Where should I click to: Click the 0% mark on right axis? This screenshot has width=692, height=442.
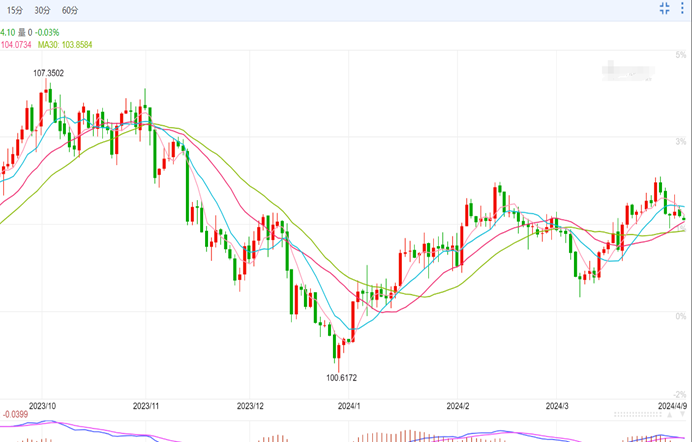(x=680, y=316)
